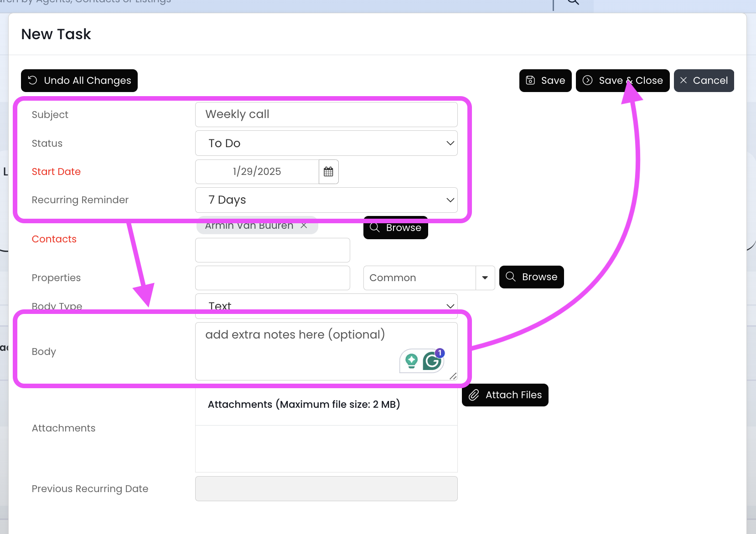Click the green lightbulb suggestion icon

411,361
